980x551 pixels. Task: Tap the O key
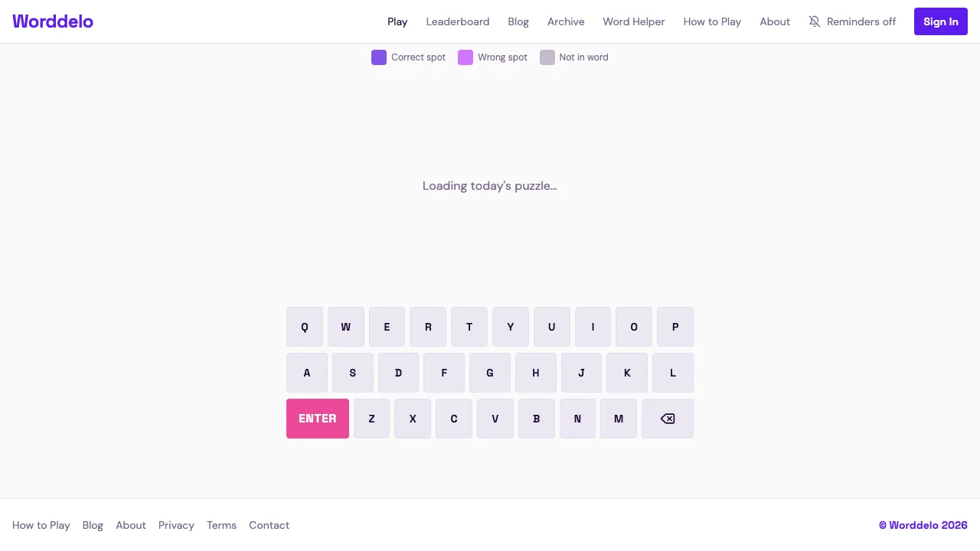coord(634,327)
